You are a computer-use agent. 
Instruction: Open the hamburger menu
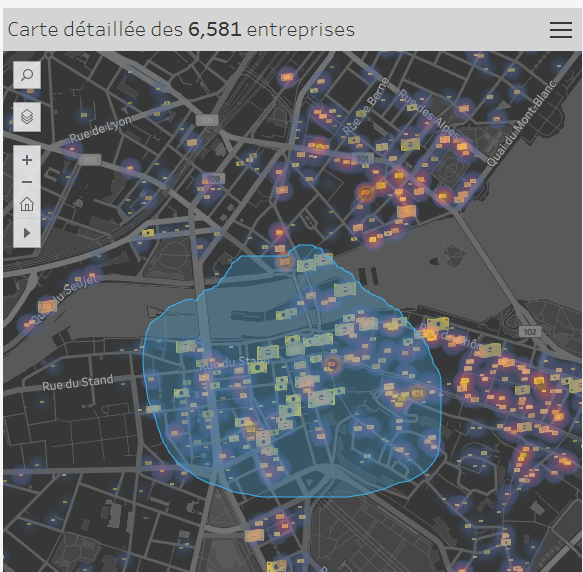(x=561, y=30)
